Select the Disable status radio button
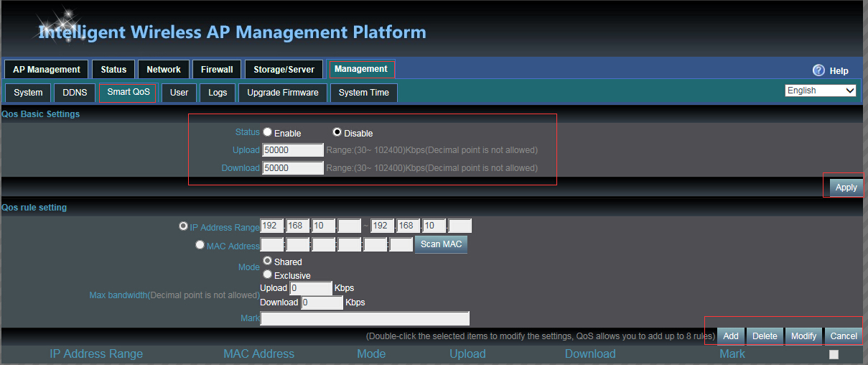Screen dimensions: 868x365 337,132
